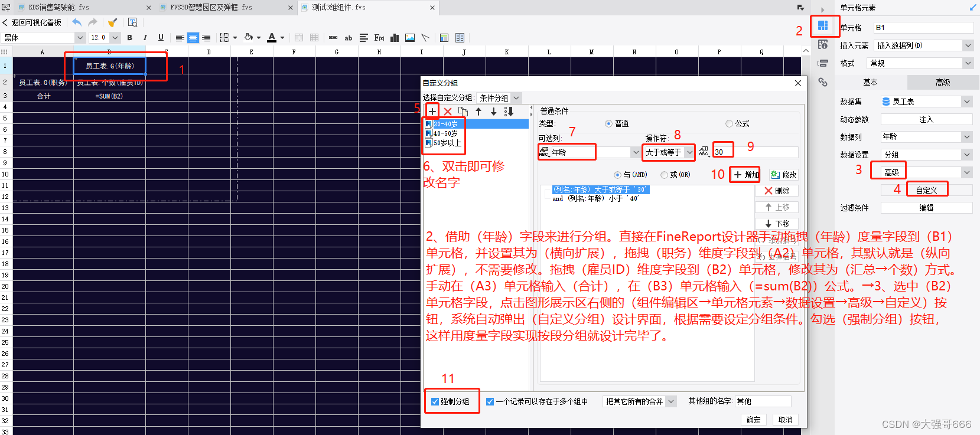Click the format painter brush icon
Image resolution: width=980 pixels, height=435 pixels.
[112, 22]
